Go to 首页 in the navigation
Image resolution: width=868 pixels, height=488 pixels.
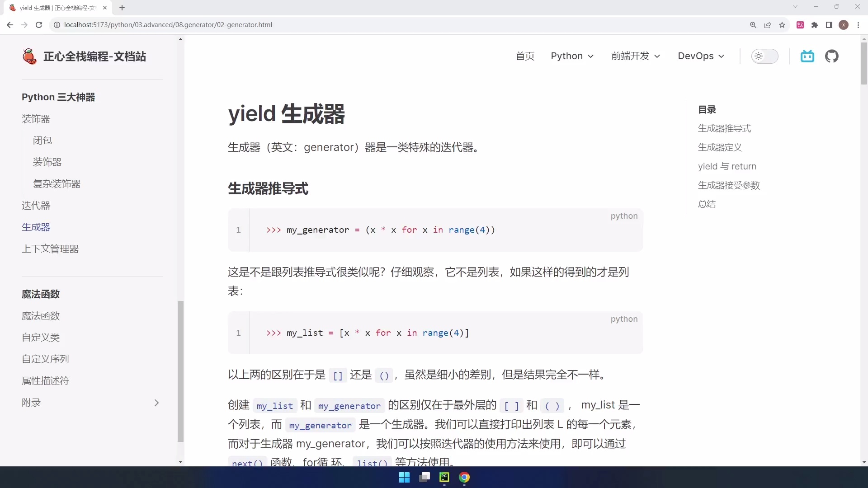pos(525,56)
